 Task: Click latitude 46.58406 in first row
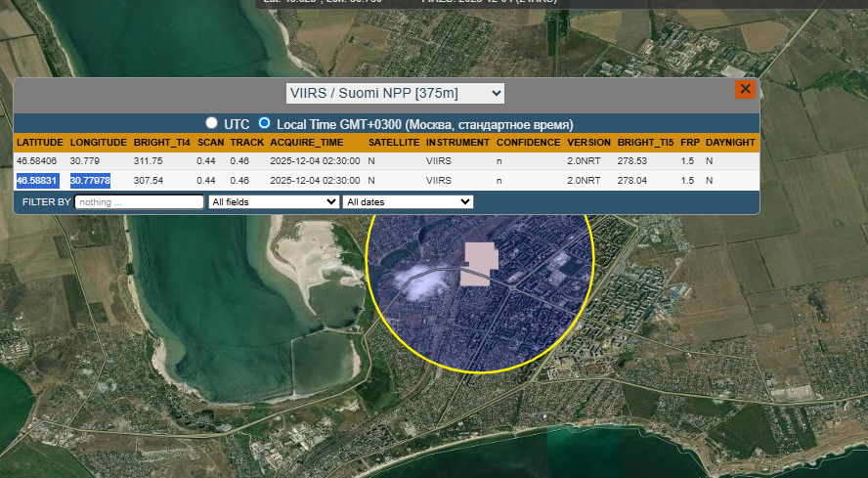click(37, 161)
